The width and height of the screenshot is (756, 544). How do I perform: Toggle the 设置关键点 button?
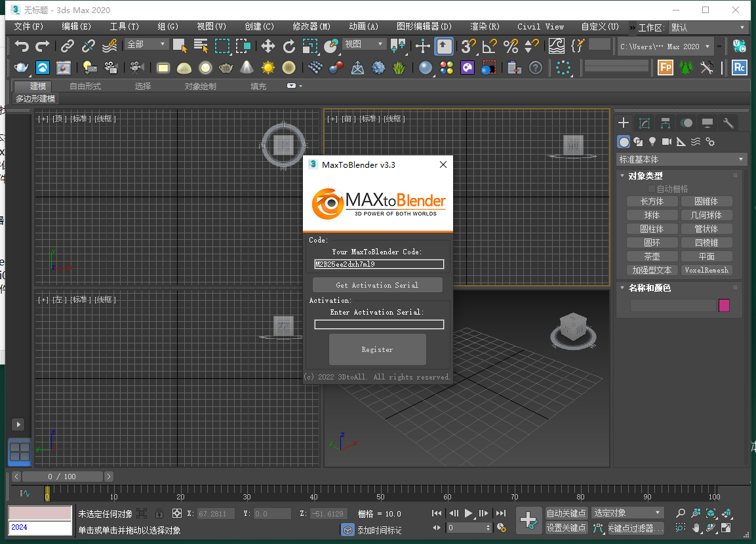(567, 527)
